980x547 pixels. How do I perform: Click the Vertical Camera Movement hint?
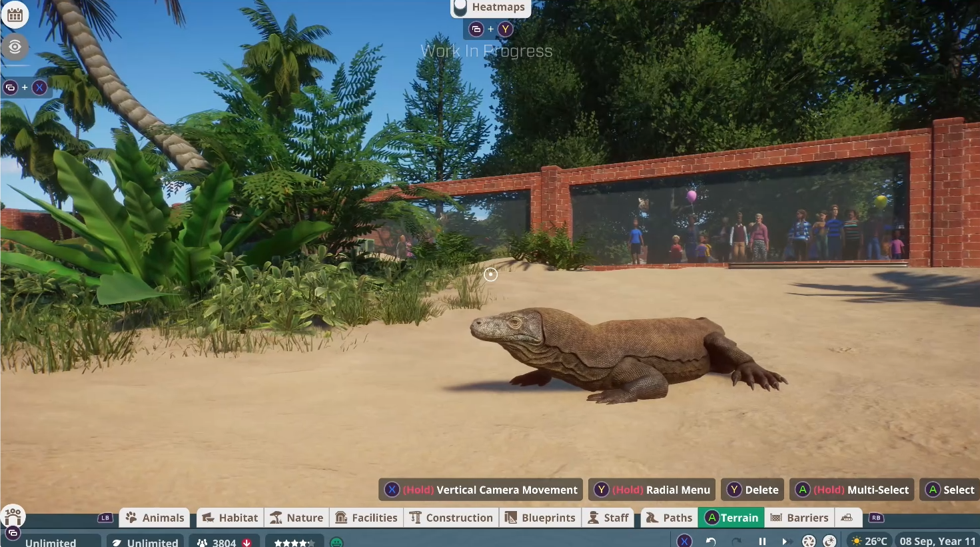pyautogui.click(x=480, y=490)
